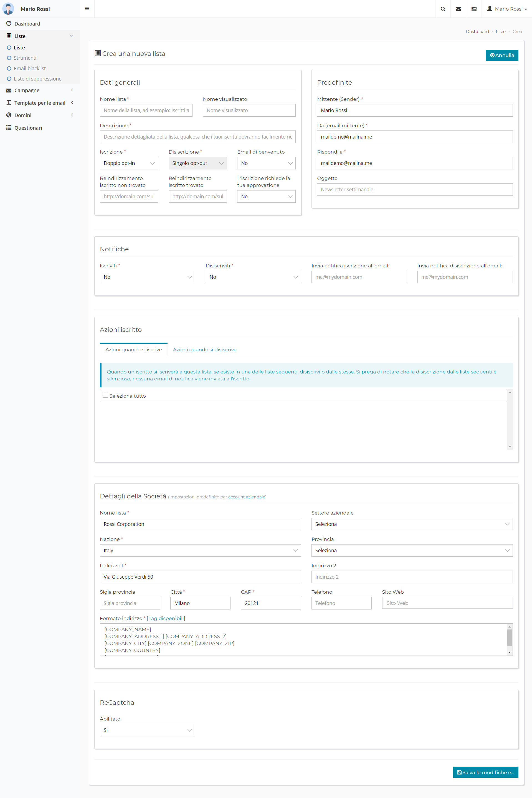
Task: Open the Tag disponibili link
Action: 166,618
